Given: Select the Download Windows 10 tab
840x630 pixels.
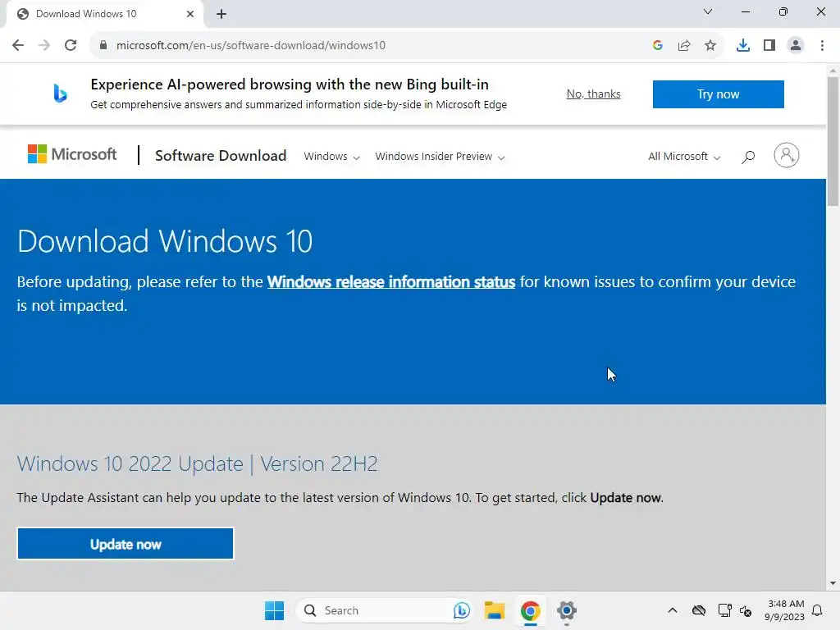Looking at the screenshot, I should tap(104, 14).
